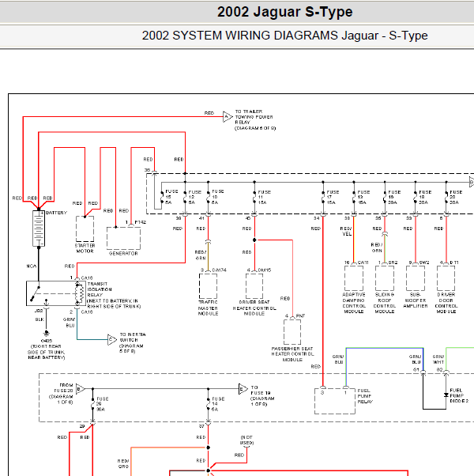474x476 pixels.
Task: Click the G405 ground symbol
Action: [x=46, y=334]
